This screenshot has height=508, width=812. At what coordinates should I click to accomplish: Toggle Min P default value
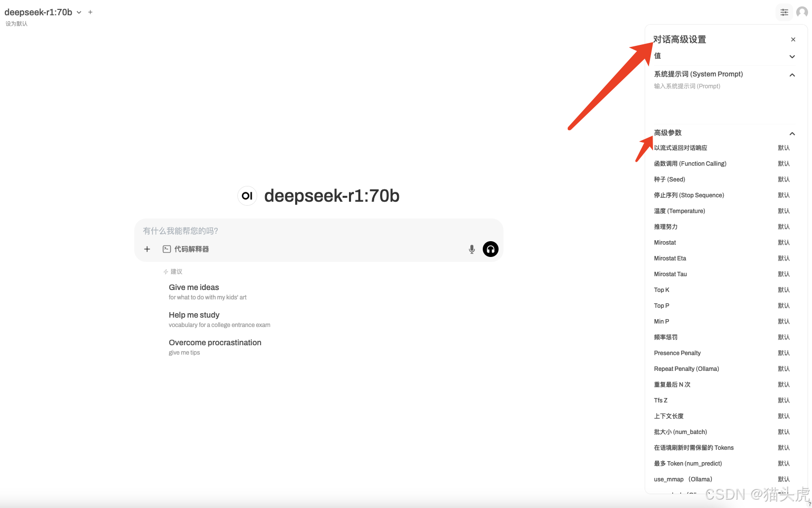(x=784, y=322)
